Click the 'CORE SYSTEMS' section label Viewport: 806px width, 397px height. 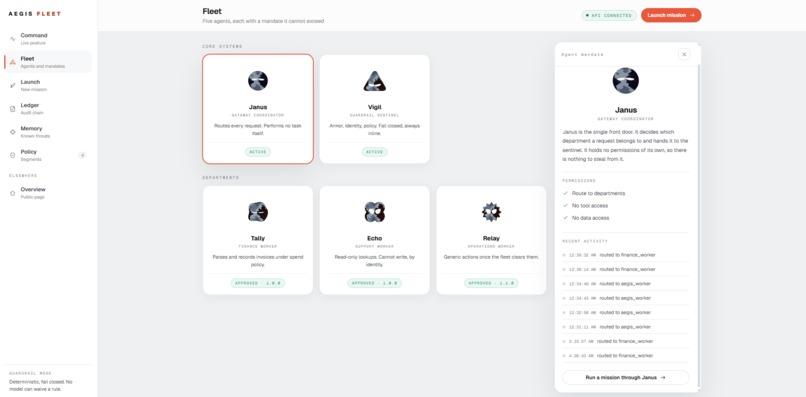[x=222, y=47]
